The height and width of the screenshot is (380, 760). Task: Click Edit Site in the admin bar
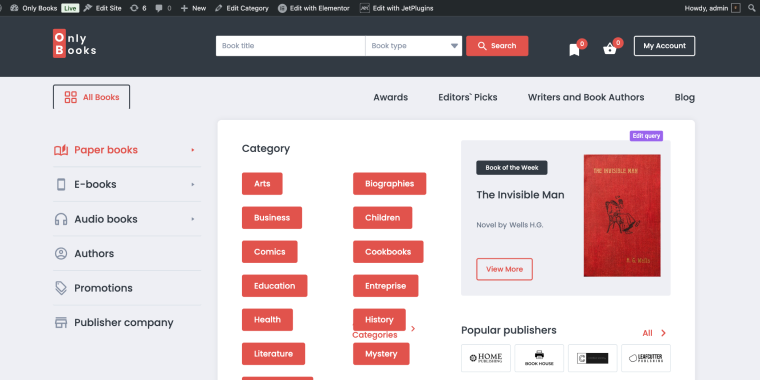point(102,8)
